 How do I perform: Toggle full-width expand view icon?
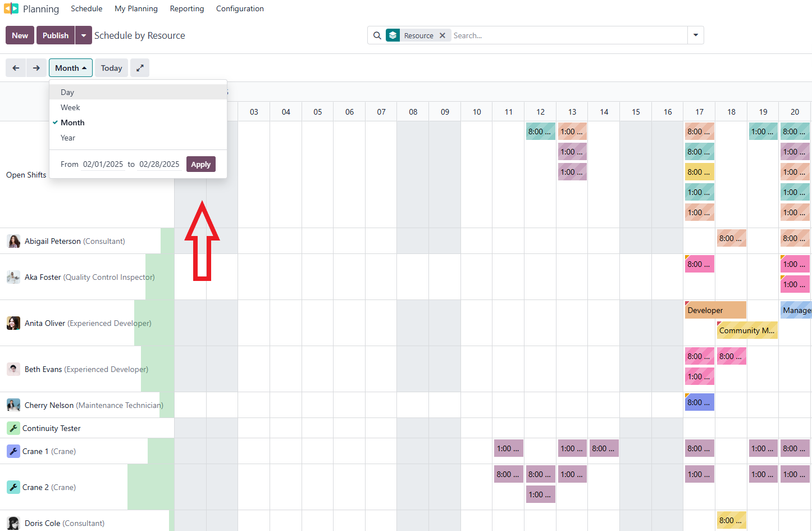(x=140, y=68)
